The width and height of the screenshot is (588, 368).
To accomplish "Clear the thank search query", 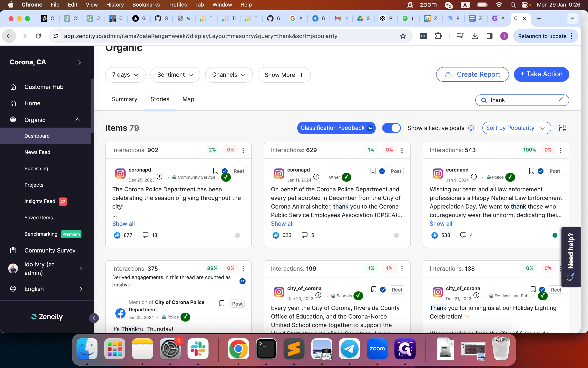I will [561, 99].
